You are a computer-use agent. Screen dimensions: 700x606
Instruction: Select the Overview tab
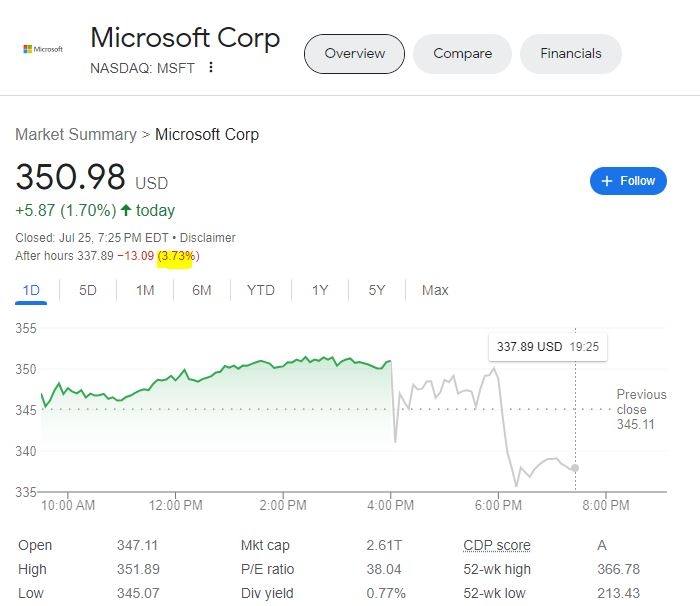354,54
